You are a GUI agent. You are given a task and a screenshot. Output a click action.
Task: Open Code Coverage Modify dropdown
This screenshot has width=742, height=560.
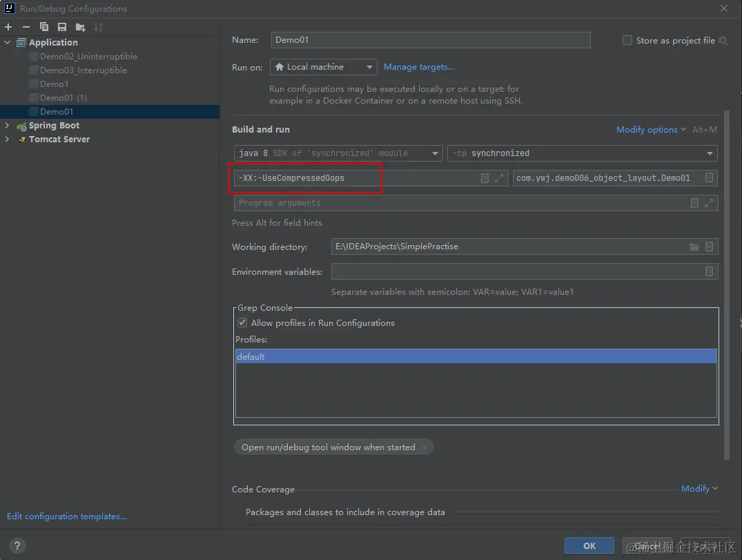coord(699,488)
